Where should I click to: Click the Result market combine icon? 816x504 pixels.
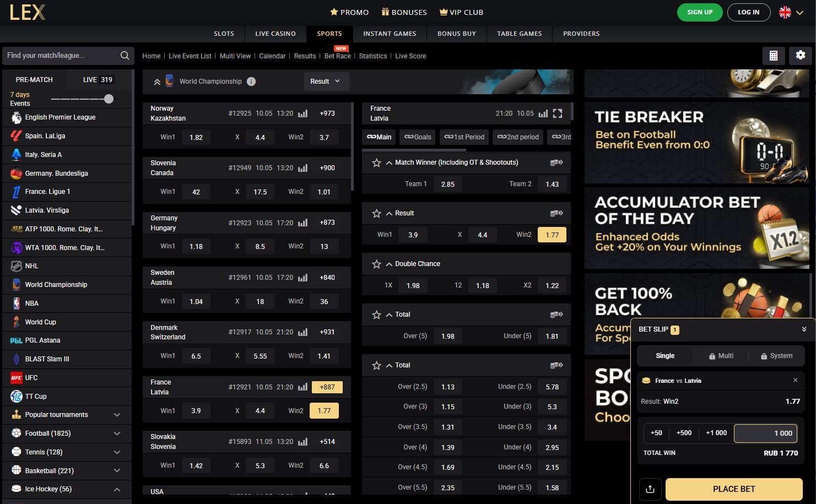coord(556,213)
